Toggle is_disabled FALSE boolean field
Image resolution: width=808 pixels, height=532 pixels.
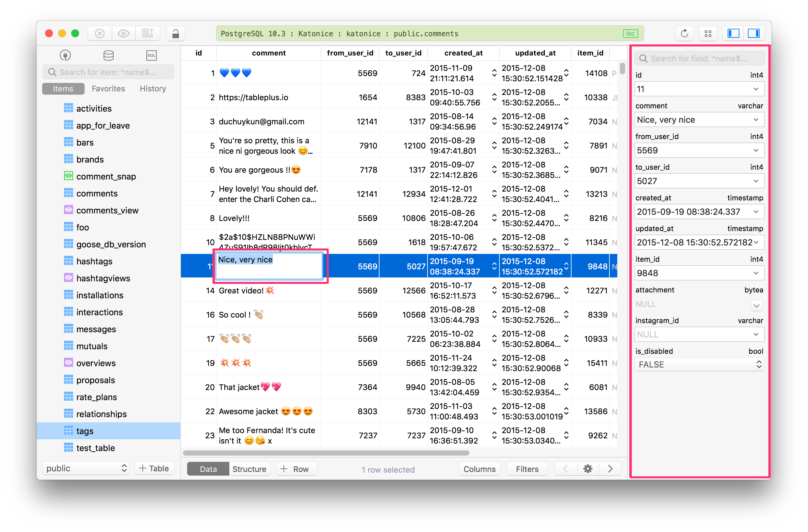point(757,365)
